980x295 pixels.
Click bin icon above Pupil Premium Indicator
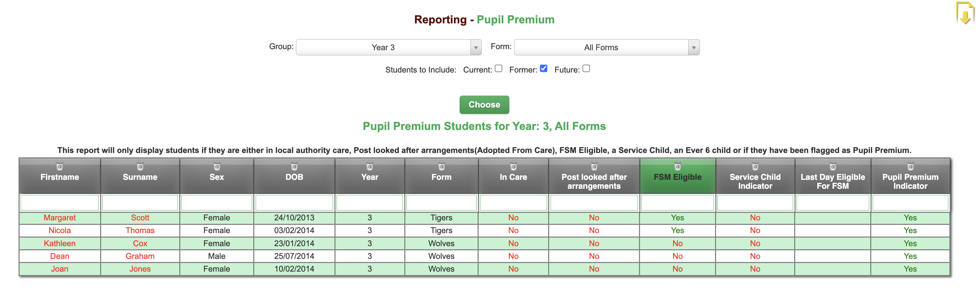(x=910, y=166)
